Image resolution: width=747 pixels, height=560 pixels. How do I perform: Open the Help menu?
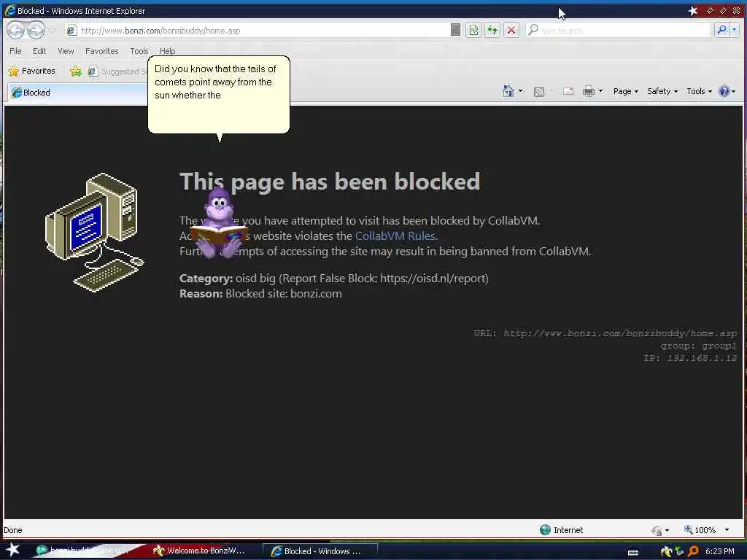(167, 51)
